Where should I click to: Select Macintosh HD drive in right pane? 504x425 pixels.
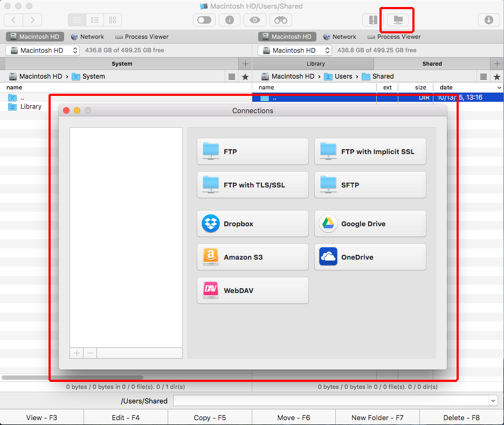(287, 37)
